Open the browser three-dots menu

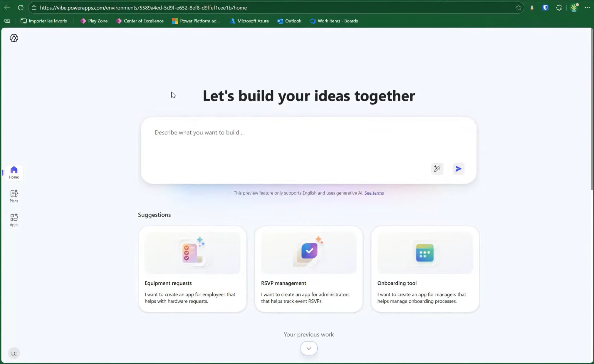pyautogui.click(x=587, y=8)
